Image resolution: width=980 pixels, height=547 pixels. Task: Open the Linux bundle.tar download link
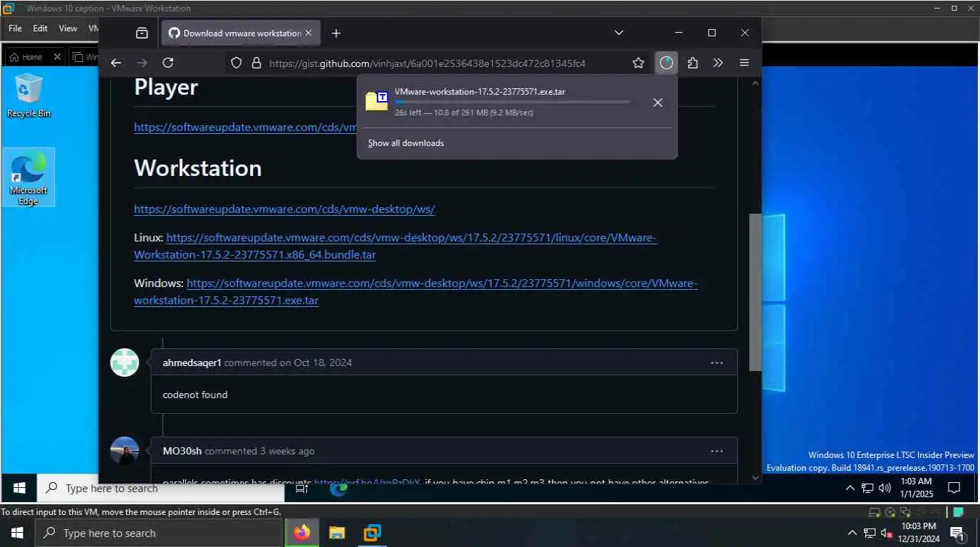pos(395,246)
